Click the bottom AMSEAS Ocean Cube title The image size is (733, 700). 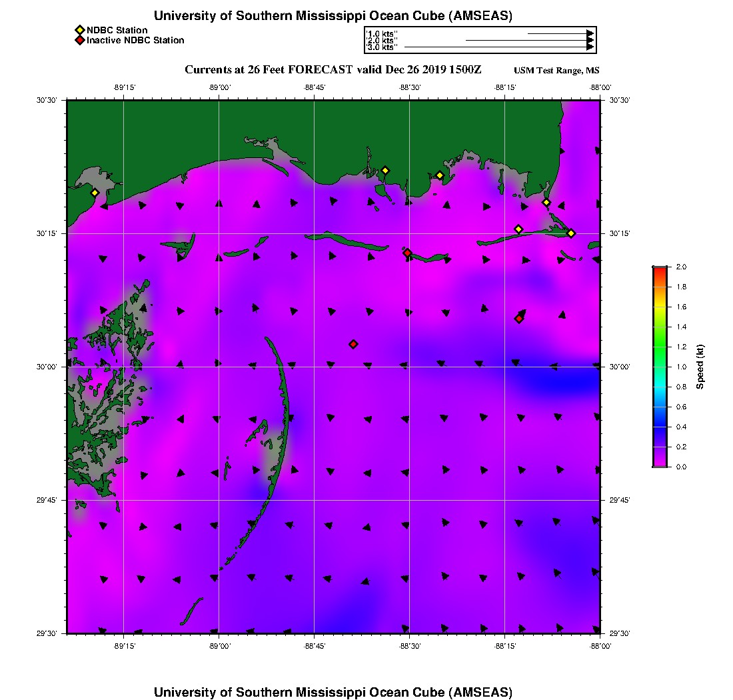[x=333, y=691]
